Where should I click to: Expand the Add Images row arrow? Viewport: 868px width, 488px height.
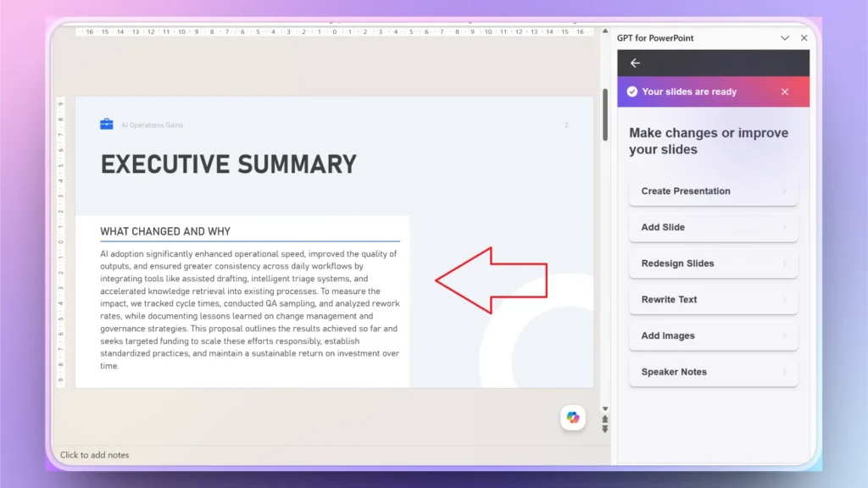click(784, 335)
